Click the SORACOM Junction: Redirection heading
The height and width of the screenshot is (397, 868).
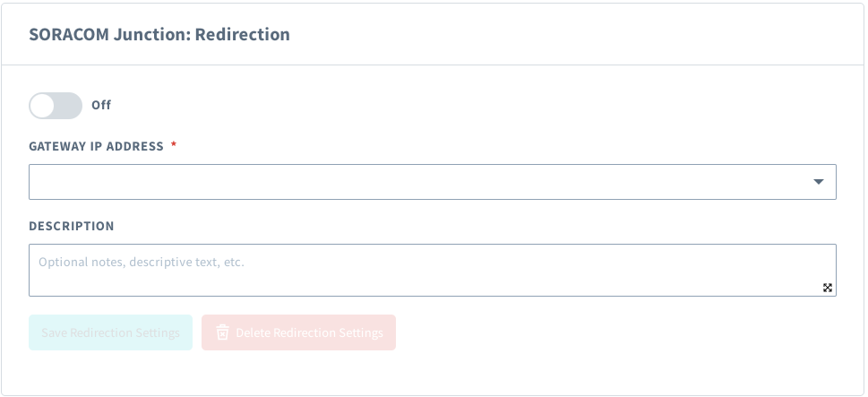click(x=159, y=35)
